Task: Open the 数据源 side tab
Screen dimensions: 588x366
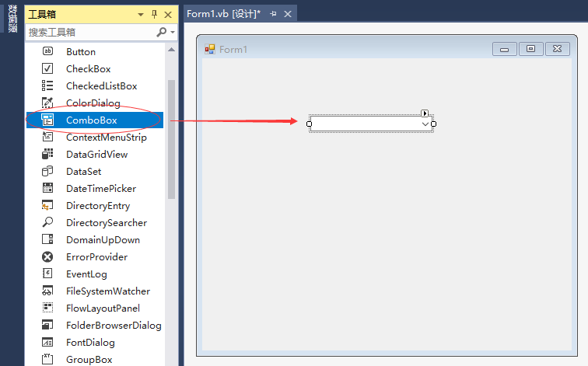Action: [12, 19]
